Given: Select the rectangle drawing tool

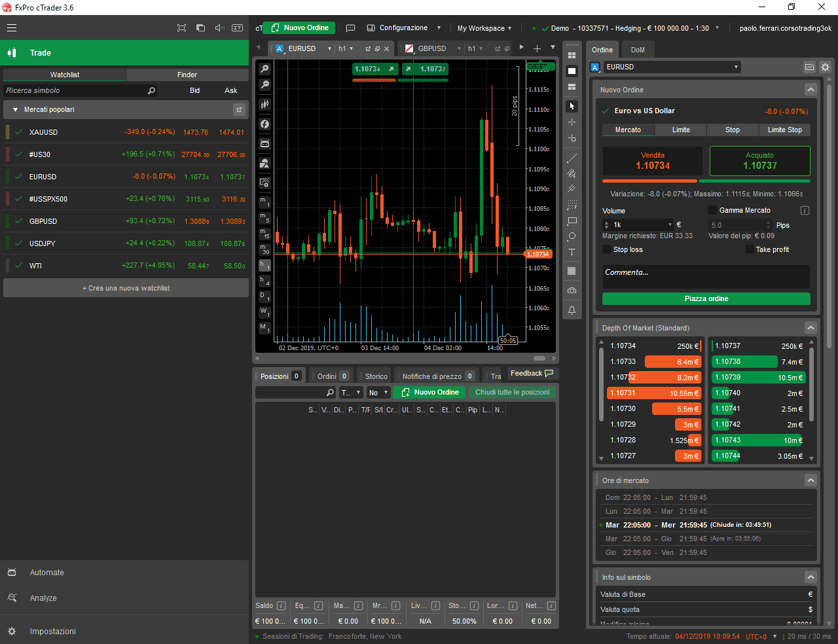Looking at the screenshot, I should [x=572, y=221].
